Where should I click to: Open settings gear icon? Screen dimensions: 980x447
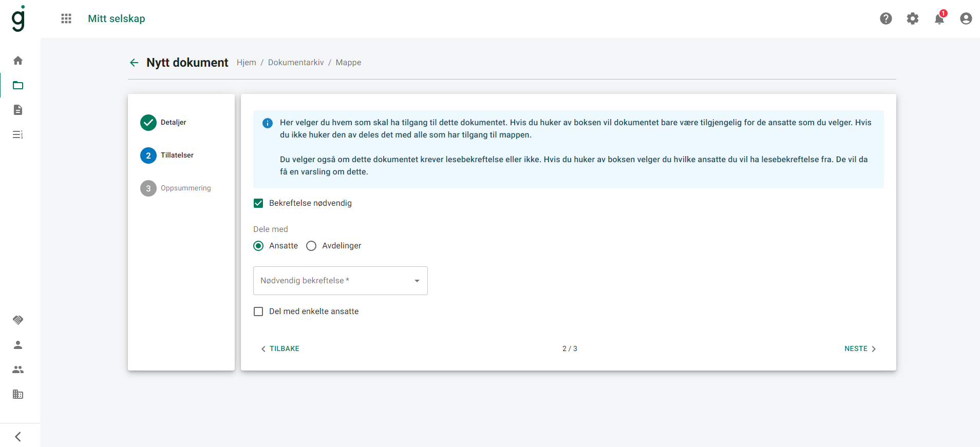913,18
